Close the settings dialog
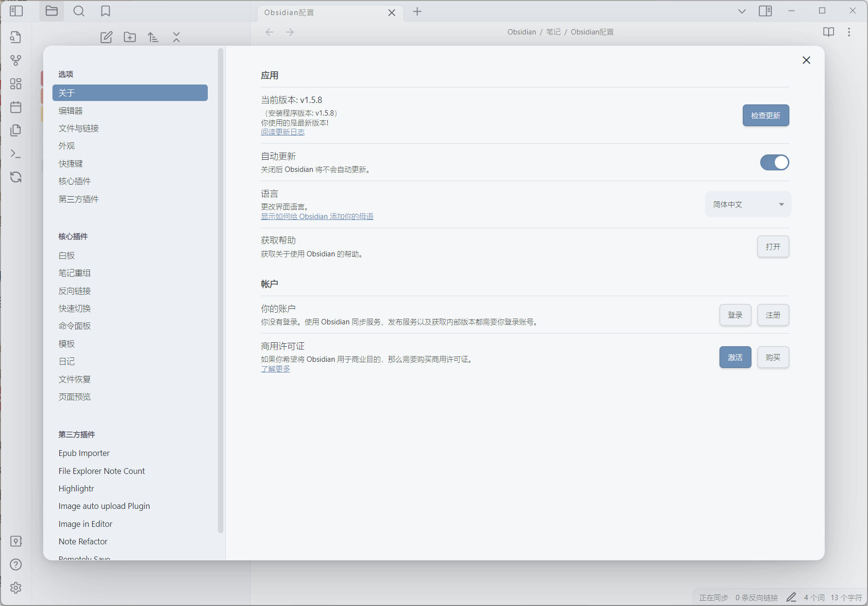The image size is (868, 606). click(x=806, y=60)
